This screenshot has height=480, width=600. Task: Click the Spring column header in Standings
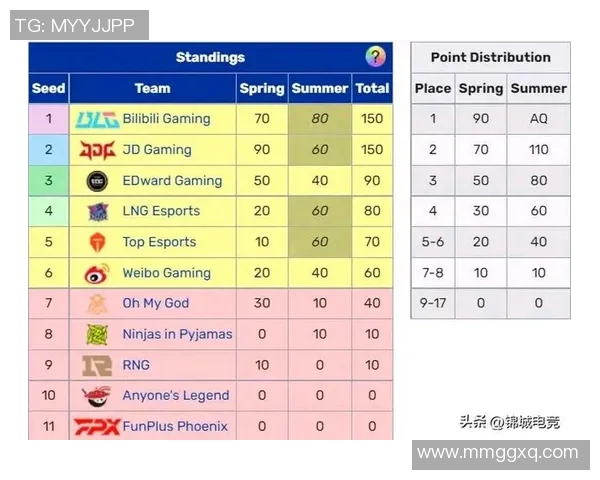(x=262, y=88)
